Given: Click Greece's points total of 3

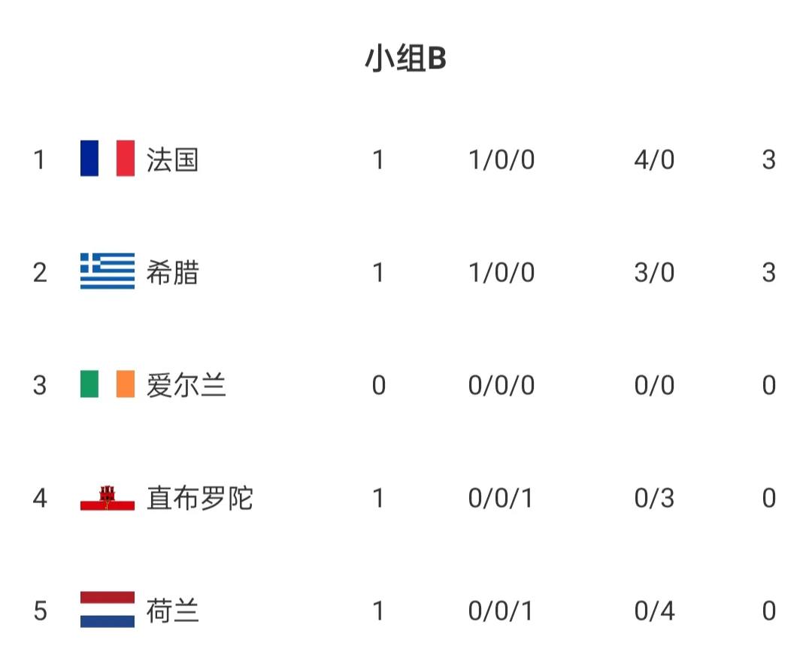Looking at the screenshot, I should click(x=768, y=272).
